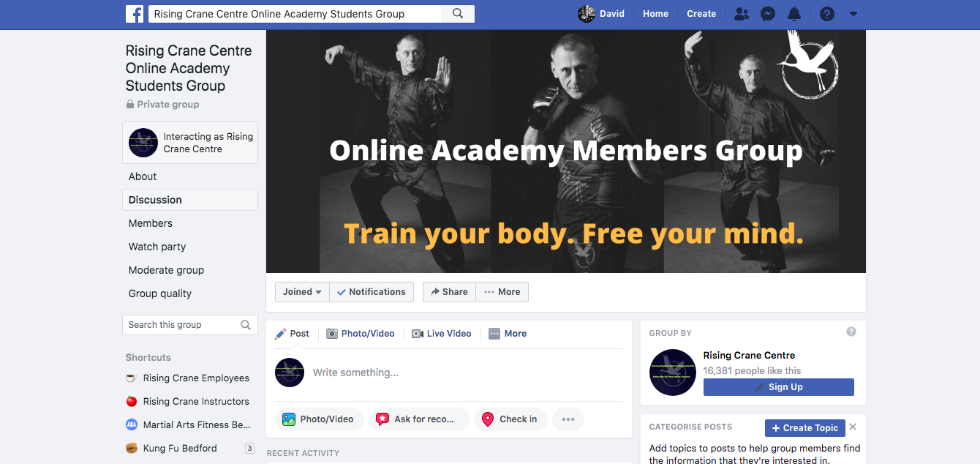Toggle the Notifications checkmark button
980x464 pixels.
(x=372, y=292)
